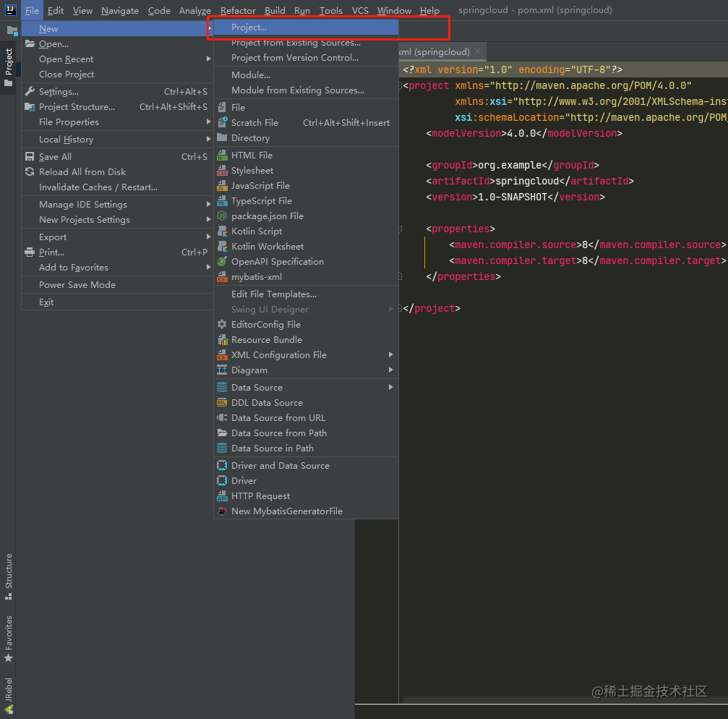Toggle the Favorites tool window

tap(9, 639)
